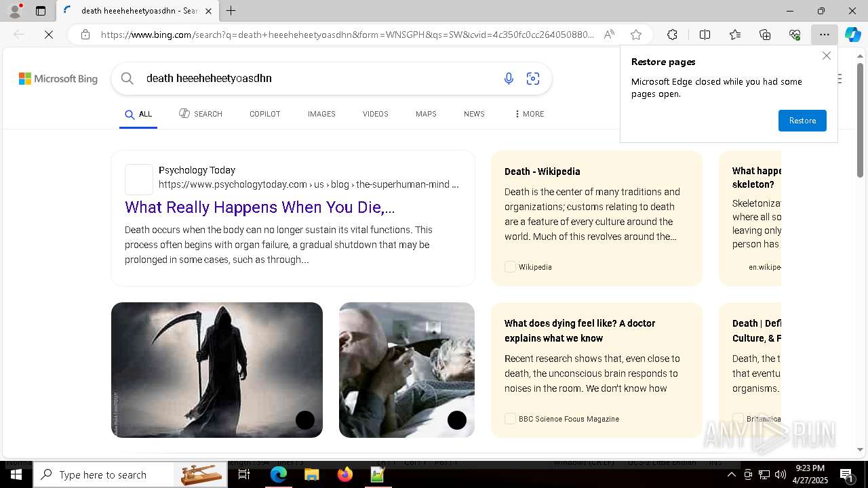The height and width of the screenshot is (488, 868).
Task: Open Settings and more ellipsis menu
Action: [825, 35]
